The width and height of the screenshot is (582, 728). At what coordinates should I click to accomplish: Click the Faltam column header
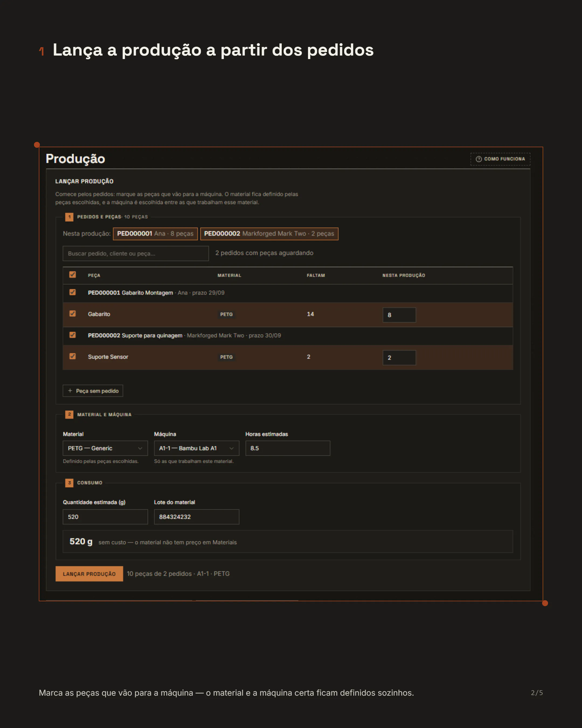tap(316, 276)
